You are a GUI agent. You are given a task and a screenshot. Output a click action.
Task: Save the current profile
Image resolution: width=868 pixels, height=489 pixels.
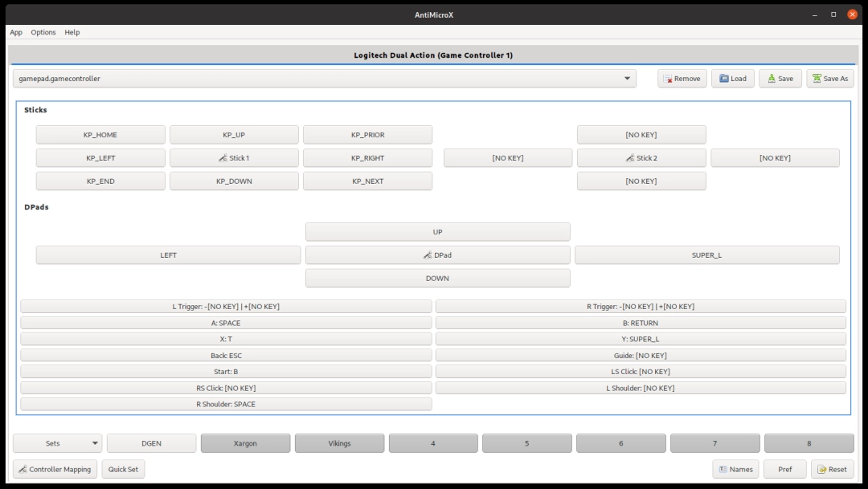coord(780,78)
